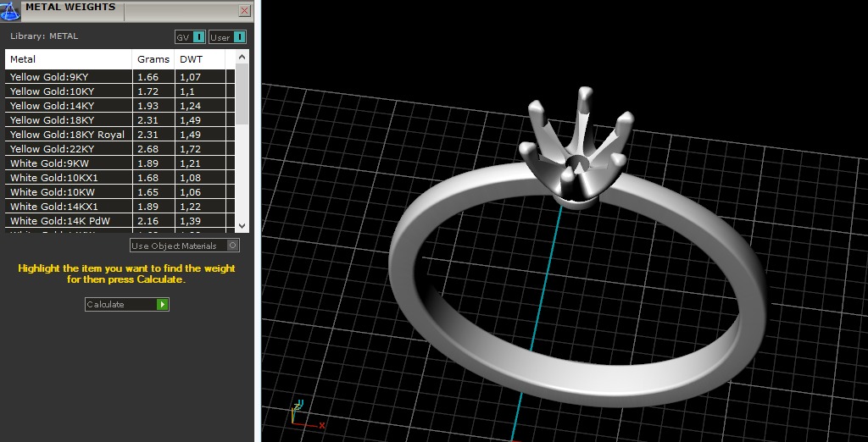
Task: Click the 2.68 grams value cell
Action: coord(153,149)
